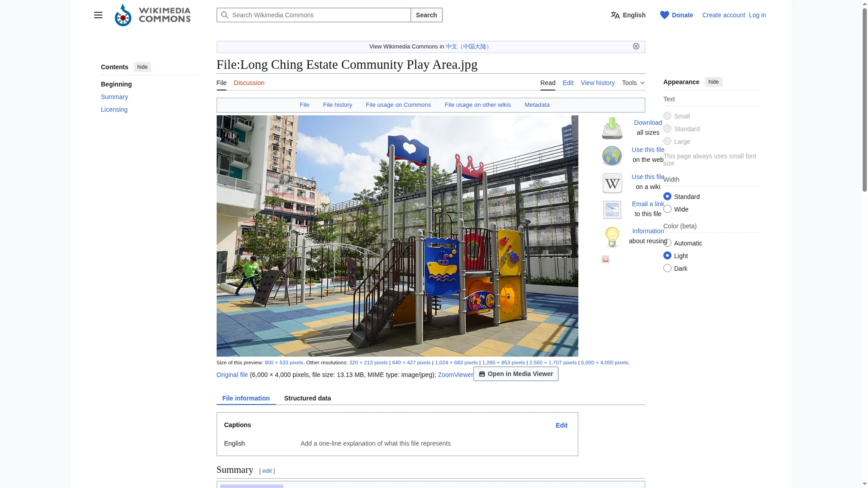
Task: Click the Summary section edit link
Action: (x=267, y=471)
